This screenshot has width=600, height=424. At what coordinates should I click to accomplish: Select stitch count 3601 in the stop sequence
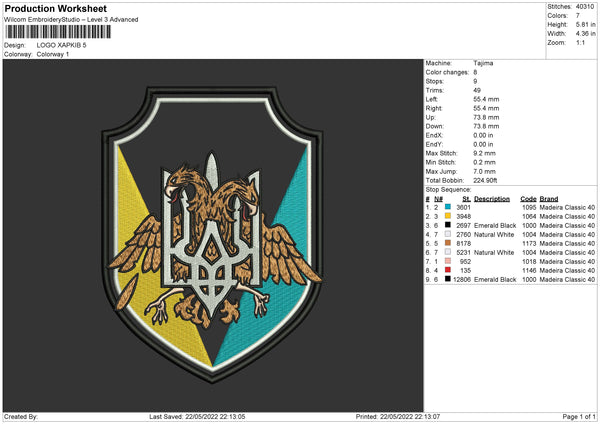(463, 207)
